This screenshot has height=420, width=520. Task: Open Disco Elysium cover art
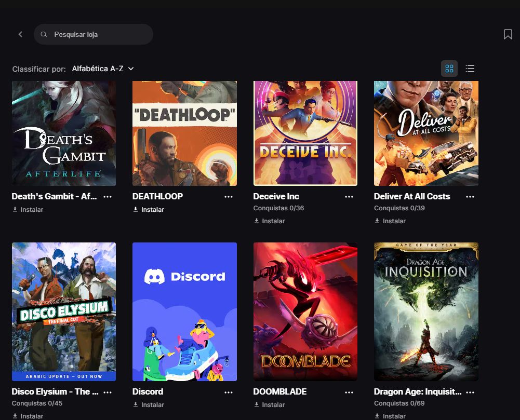[64, 311]
